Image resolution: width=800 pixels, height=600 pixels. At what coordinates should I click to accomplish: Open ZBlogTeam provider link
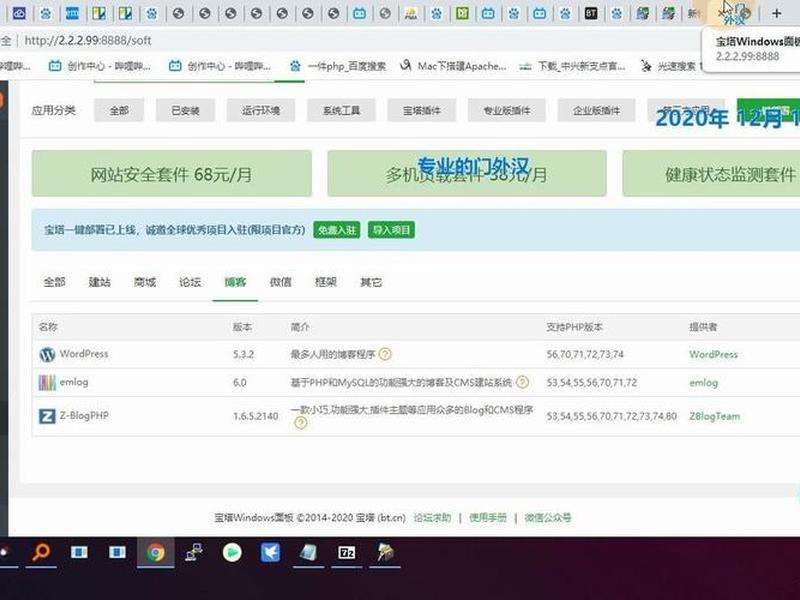[714, 416]
